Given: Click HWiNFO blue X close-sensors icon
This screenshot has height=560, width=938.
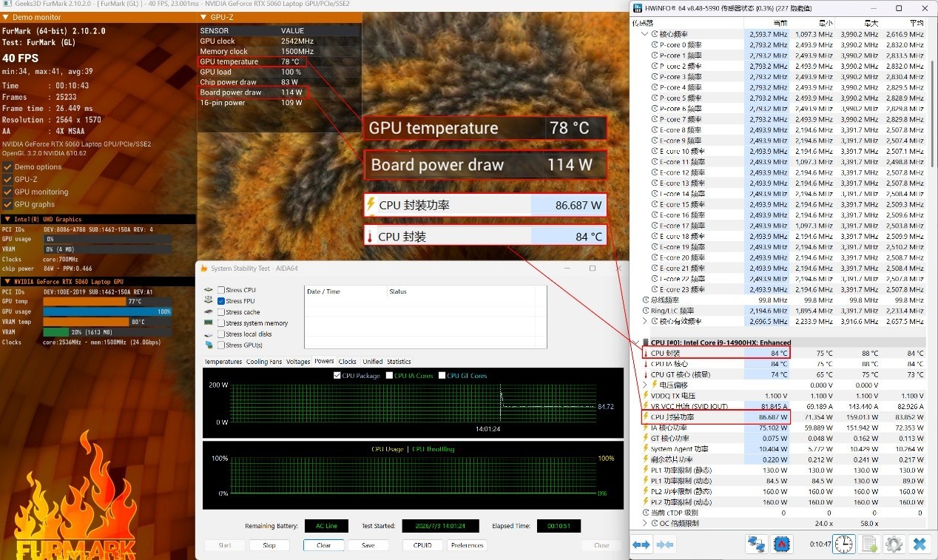Looking at the screenshot, I should click(920, 544).
